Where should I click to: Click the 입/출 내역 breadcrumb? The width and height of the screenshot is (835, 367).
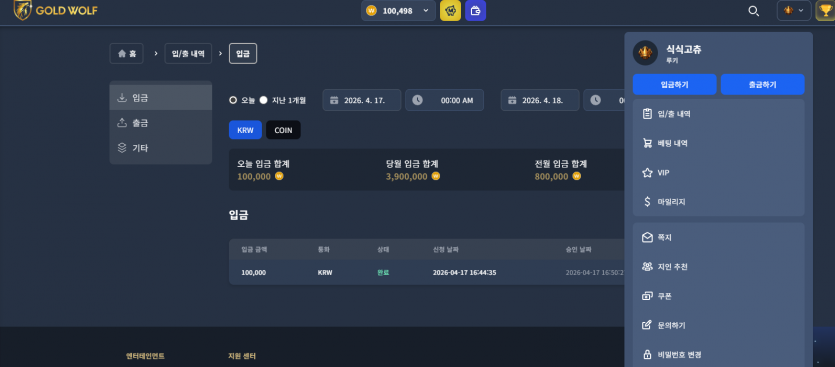click(x=188, y=54)
